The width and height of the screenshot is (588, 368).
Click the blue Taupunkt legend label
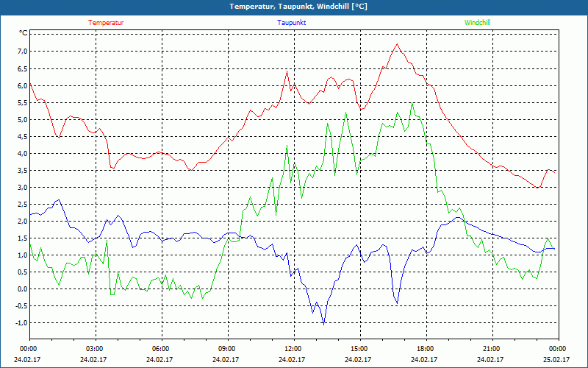291,23
